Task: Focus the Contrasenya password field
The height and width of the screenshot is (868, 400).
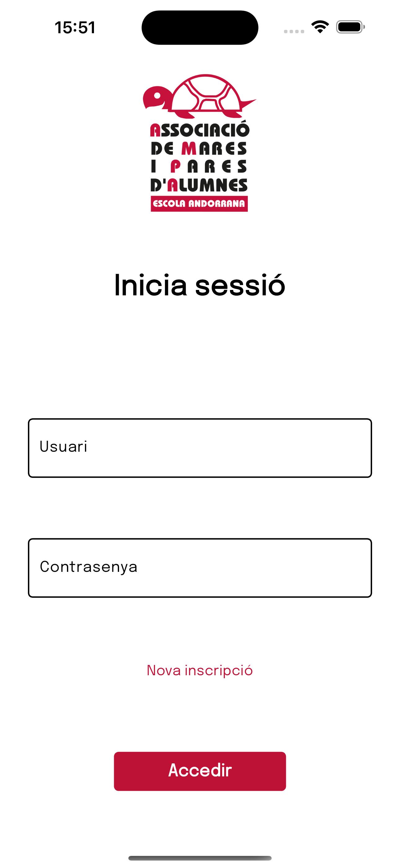Action: pyautogui.click(x=200, y=568)
